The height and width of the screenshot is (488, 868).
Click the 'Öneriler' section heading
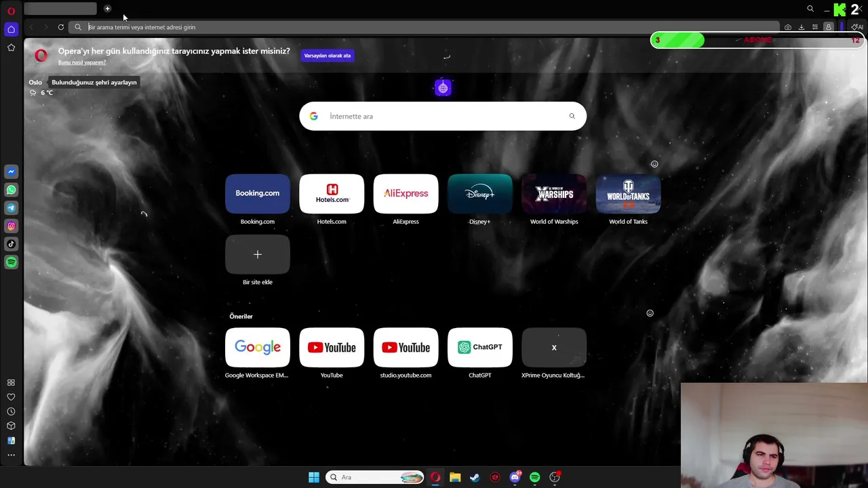click(241, 317)
